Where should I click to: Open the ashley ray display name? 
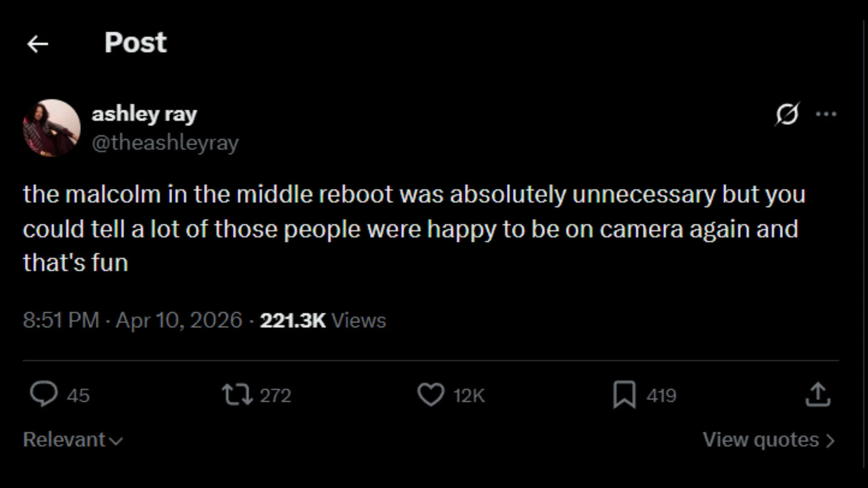[x=144, y=114]
